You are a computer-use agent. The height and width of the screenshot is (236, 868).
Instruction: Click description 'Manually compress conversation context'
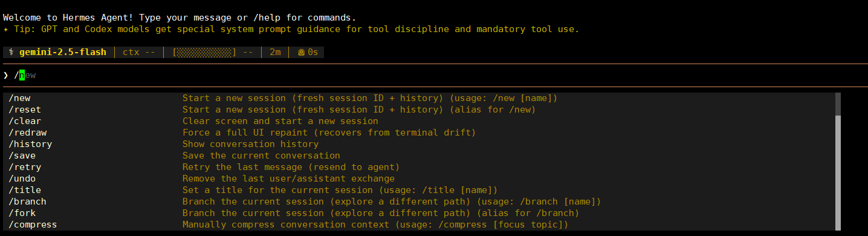286,225
